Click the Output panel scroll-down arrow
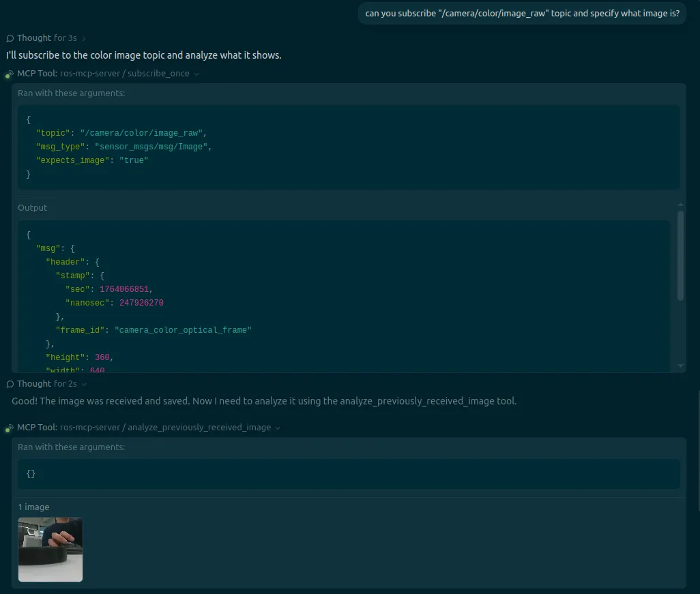The height and width of the screenshot is (594, 700). (x=680, y=366)
